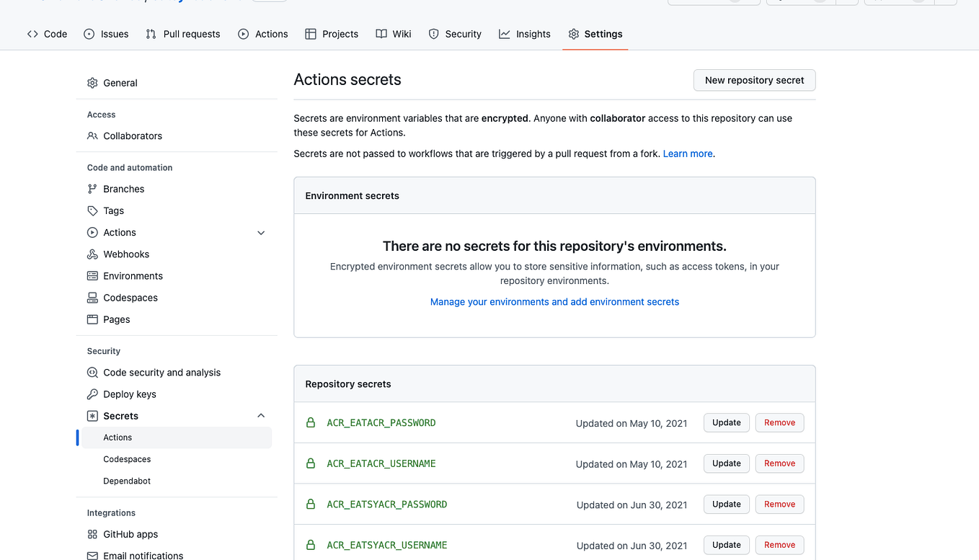Select the Codespaces sidebar icon
Viewport: 979px width, 560px height.
[x=92, y=297]
